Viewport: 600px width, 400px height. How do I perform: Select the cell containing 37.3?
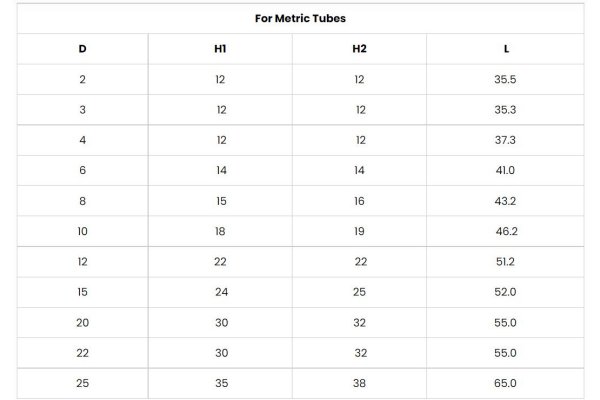click(505, 140)
